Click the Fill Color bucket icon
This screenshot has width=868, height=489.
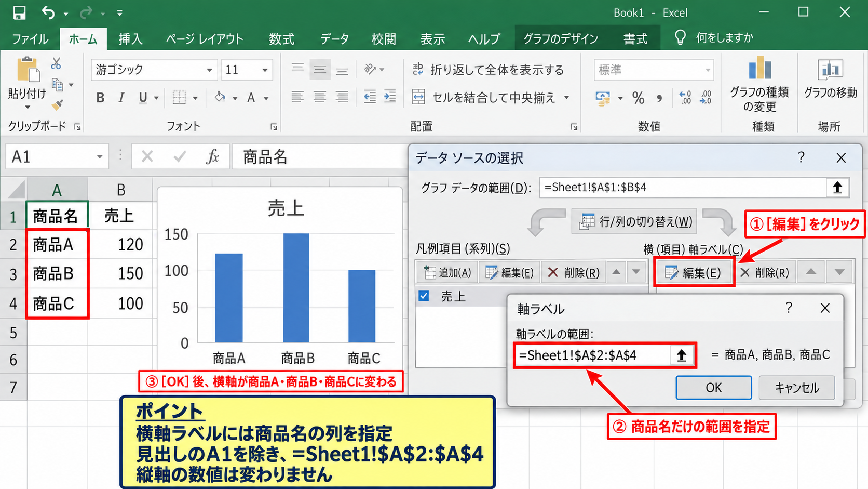[x=220, y=97]
